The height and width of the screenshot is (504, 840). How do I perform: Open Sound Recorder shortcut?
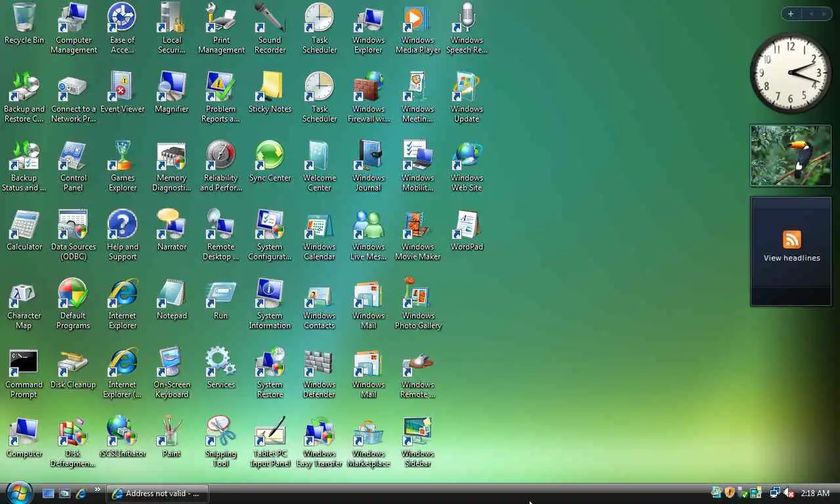click(x=270, y=28)
